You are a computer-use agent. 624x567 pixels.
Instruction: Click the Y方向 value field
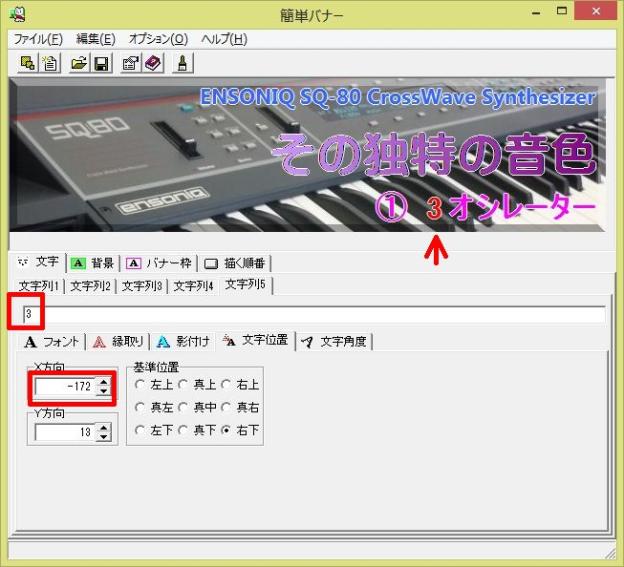(x=65, y=432)
